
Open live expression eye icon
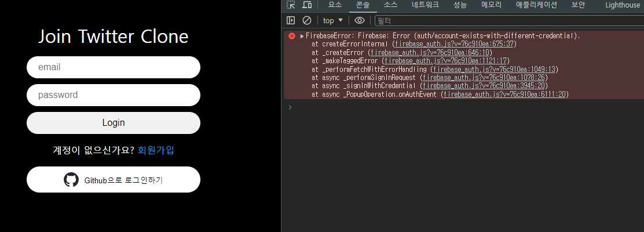[360, 20]
